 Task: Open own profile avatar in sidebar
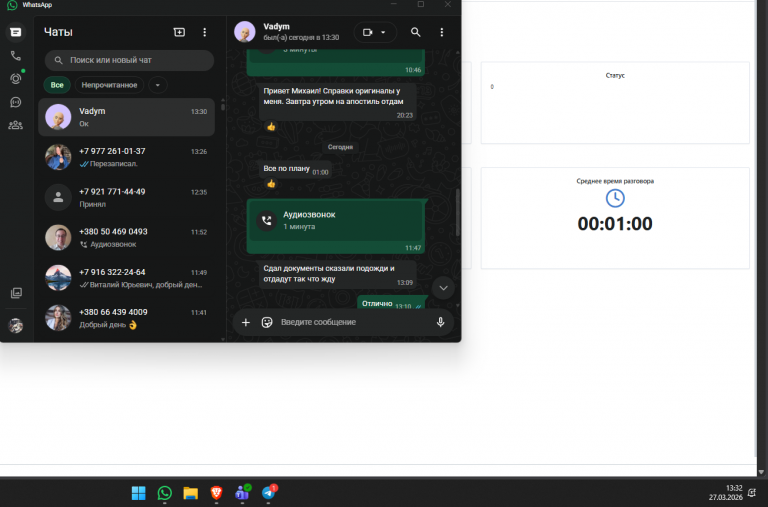click(16, 325)
